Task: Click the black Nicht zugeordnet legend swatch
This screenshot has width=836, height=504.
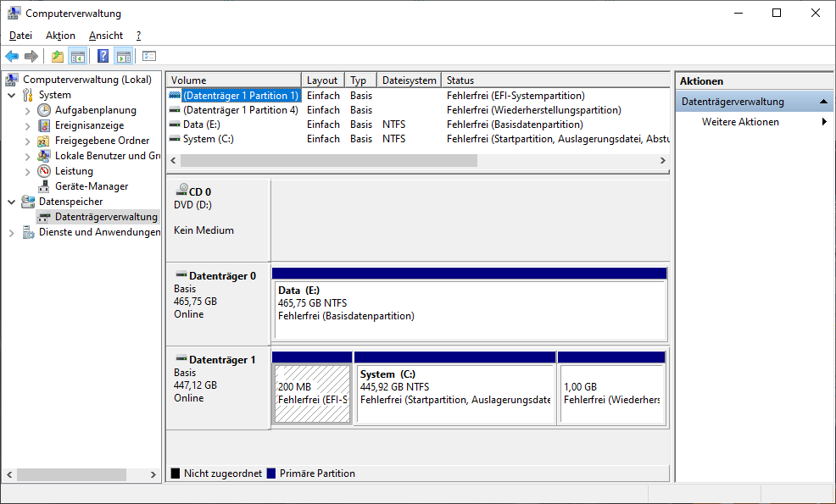Action: point(175,474)
